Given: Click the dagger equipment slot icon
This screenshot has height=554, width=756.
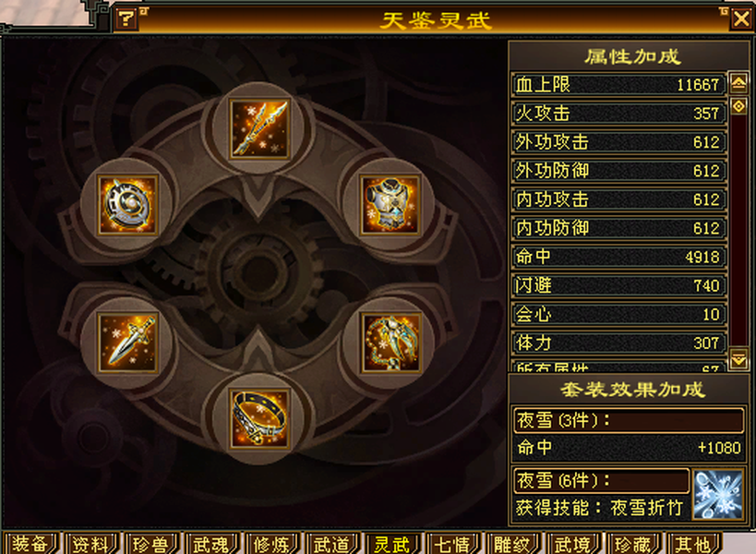Looking at the screenshot, I should tap(127, 343).
